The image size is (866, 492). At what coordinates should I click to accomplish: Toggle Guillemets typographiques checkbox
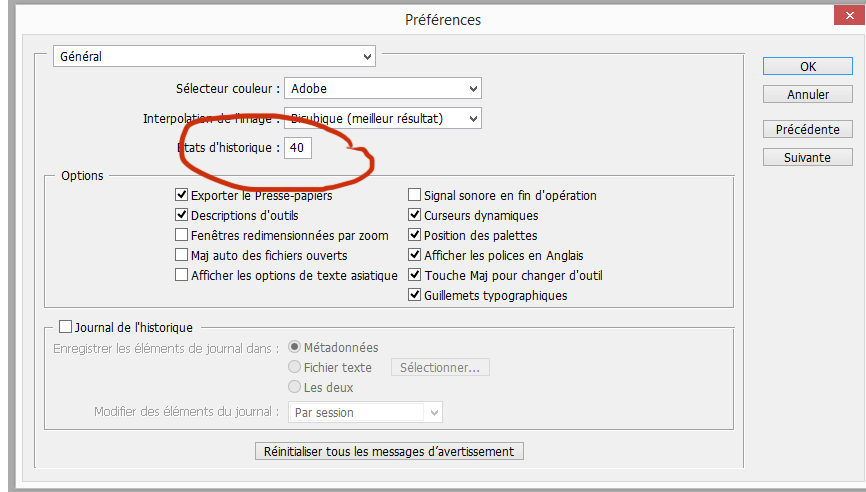(x=415, y=295)
